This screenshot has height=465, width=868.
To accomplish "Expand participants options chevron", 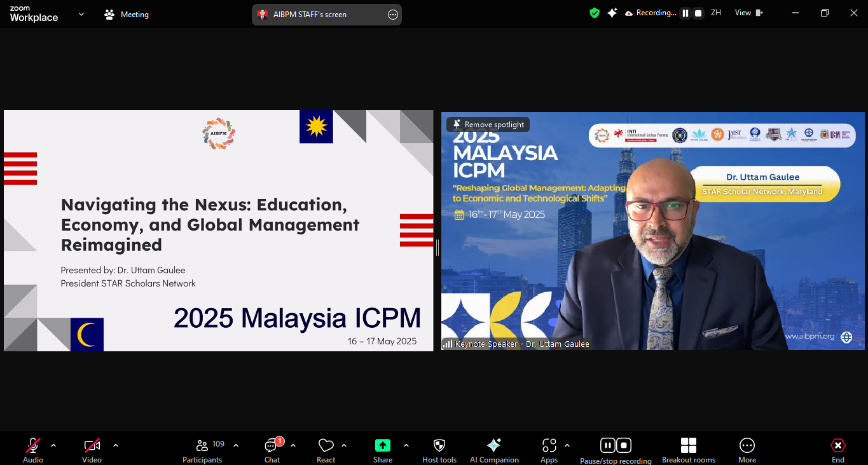I will point(236,445).
